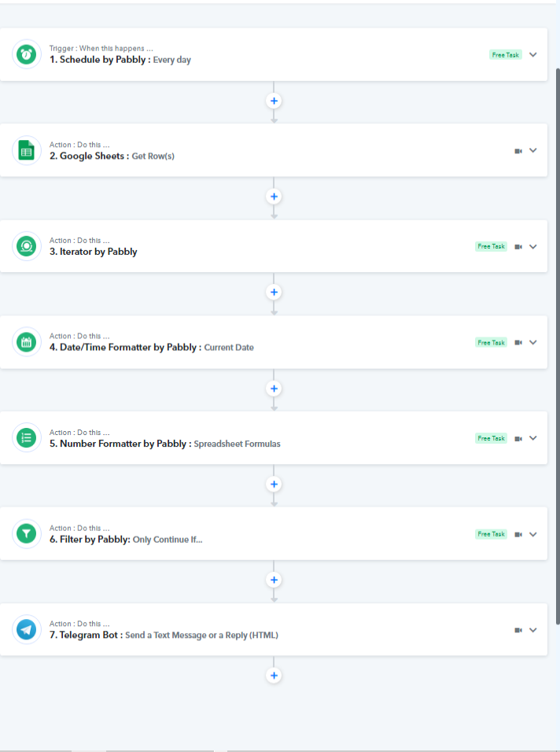
Task: Click the vertical scrollbar on the right edge
Action: pyautogui.click(x=558, y=345)
